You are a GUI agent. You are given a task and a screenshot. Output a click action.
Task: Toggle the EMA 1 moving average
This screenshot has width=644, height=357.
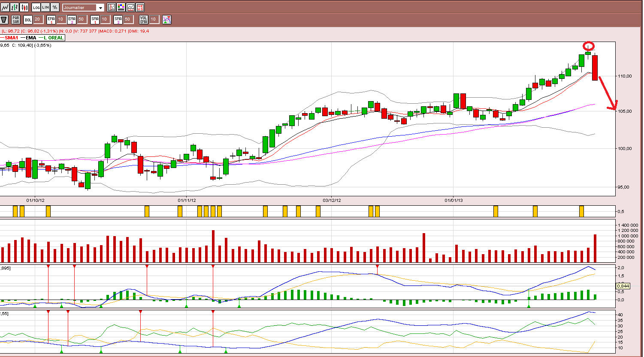point(51,20)
